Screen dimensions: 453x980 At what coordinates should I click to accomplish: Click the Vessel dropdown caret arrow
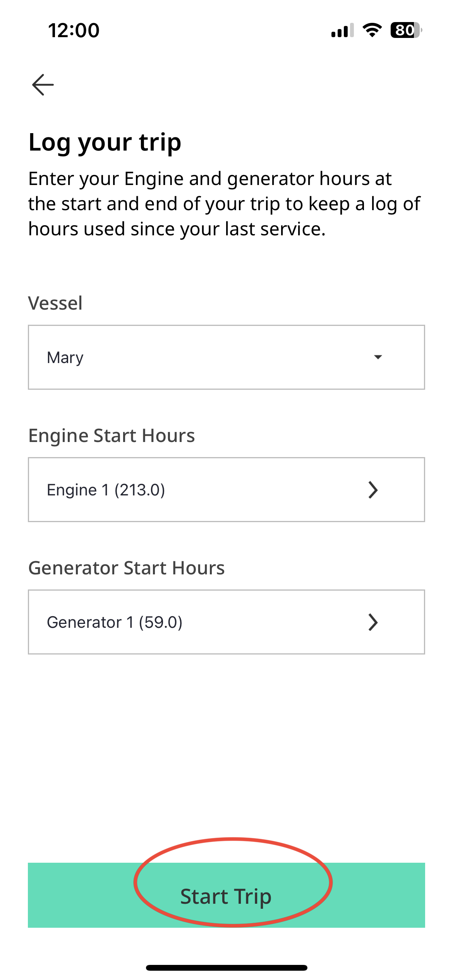(x=378, y=357)
